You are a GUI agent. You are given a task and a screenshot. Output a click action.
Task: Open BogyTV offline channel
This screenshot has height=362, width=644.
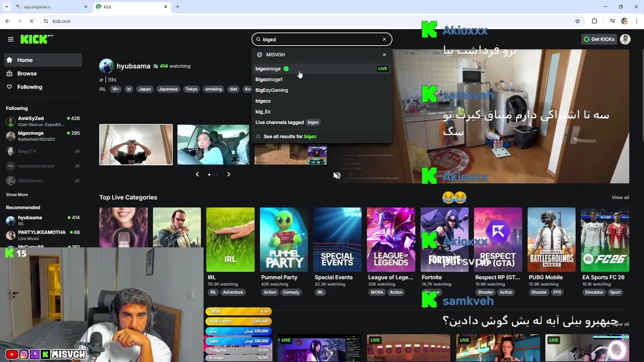(43, 151)
